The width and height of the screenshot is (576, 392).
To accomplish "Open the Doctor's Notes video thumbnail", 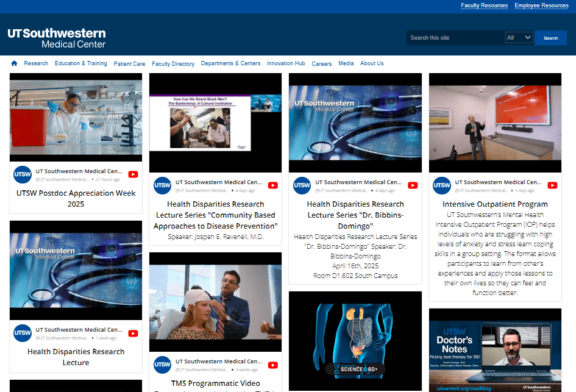I will tap(495, 350).
